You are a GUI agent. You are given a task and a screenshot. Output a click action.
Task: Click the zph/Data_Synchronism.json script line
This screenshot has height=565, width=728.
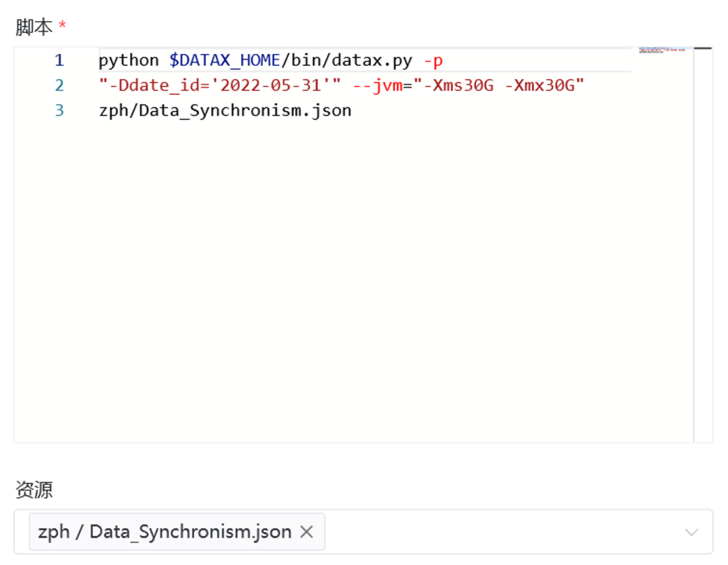pos(225,111)
